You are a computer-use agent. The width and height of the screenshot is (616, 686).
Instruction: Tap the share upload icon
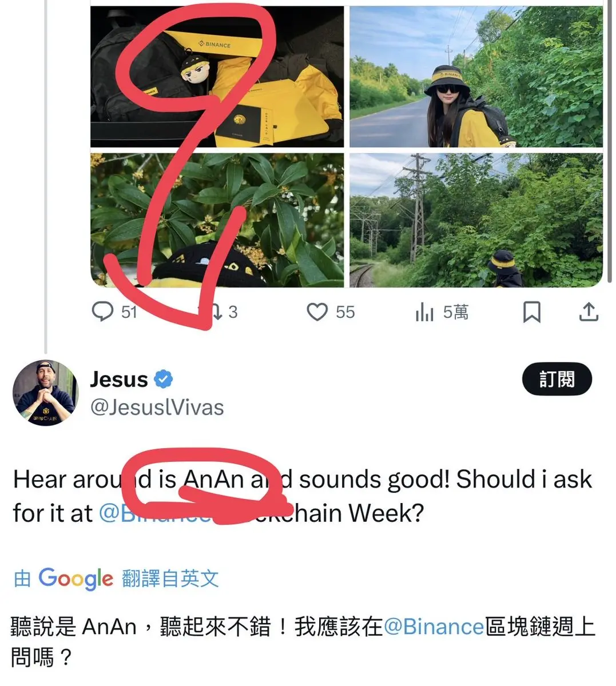pyautogui.click(x=589, y=312)
